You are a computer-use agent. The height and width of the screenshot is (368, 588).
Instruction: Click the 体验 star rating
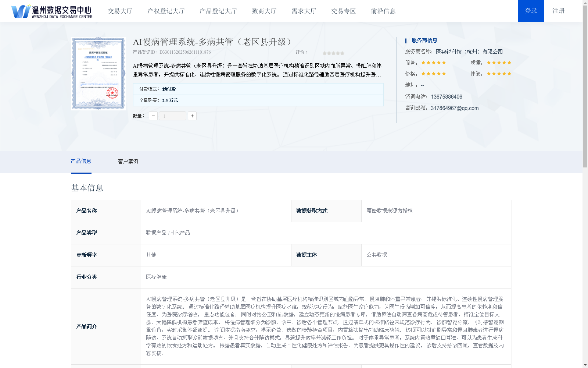click(x=499, y=74)
